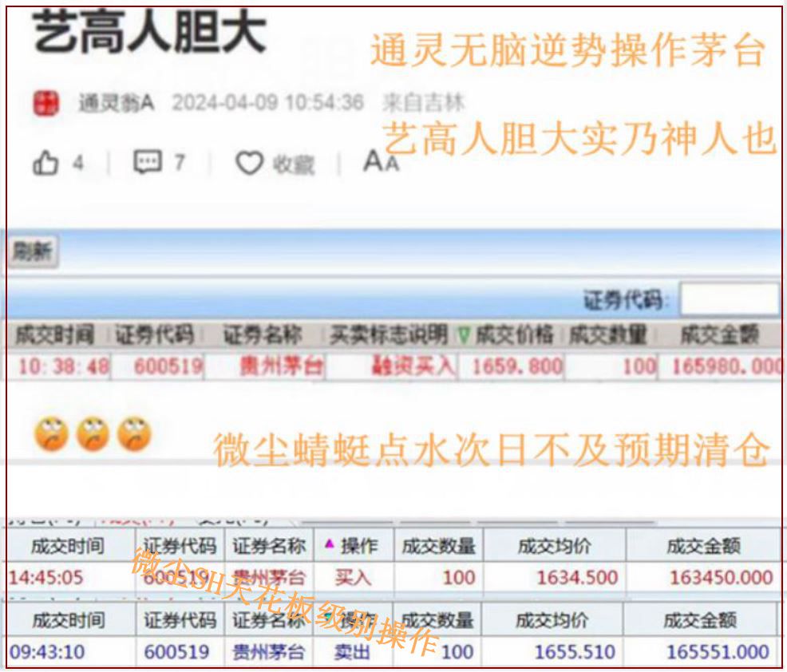Select the price cell 1659.800
Screen dimensions: 787x672
(x=517, y=367)
